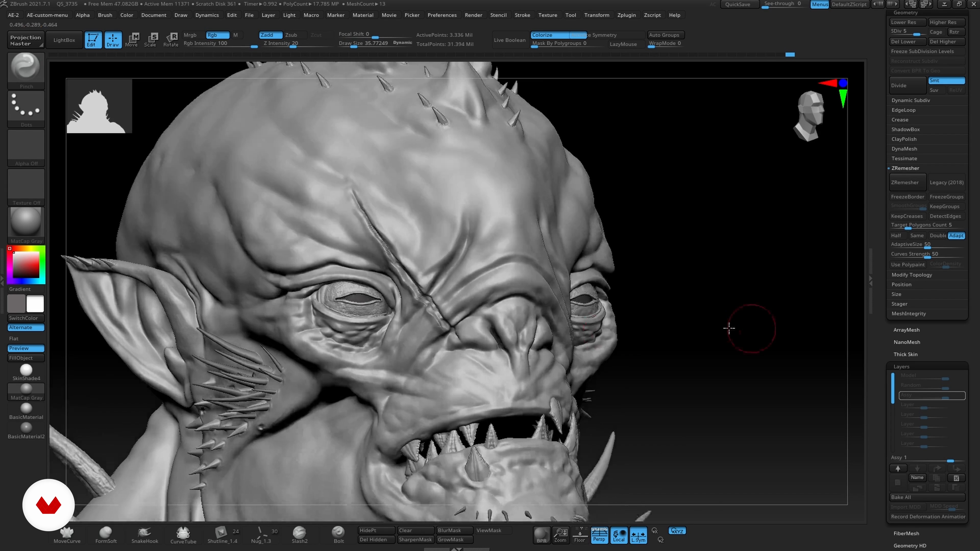
Task: Open the Tool menu
Action: pyautogui.click(x=570, y=15)
